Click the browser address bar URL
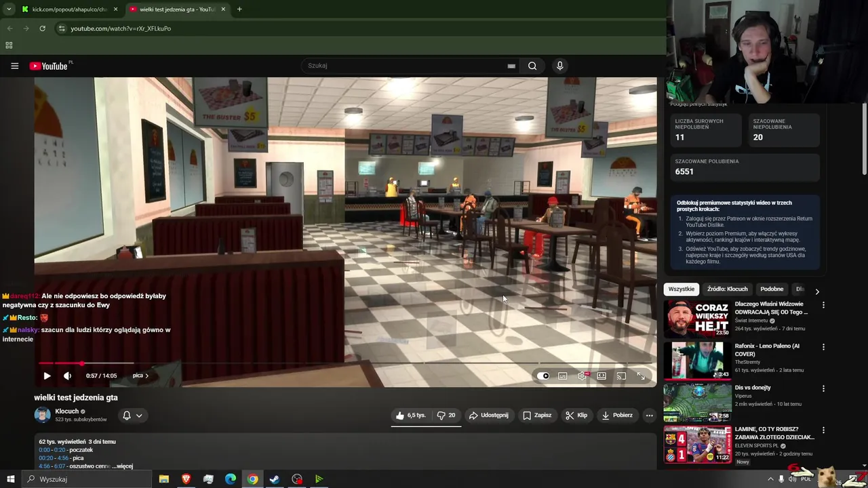Viewport: 868px width, 488px height. pos(121,28)
